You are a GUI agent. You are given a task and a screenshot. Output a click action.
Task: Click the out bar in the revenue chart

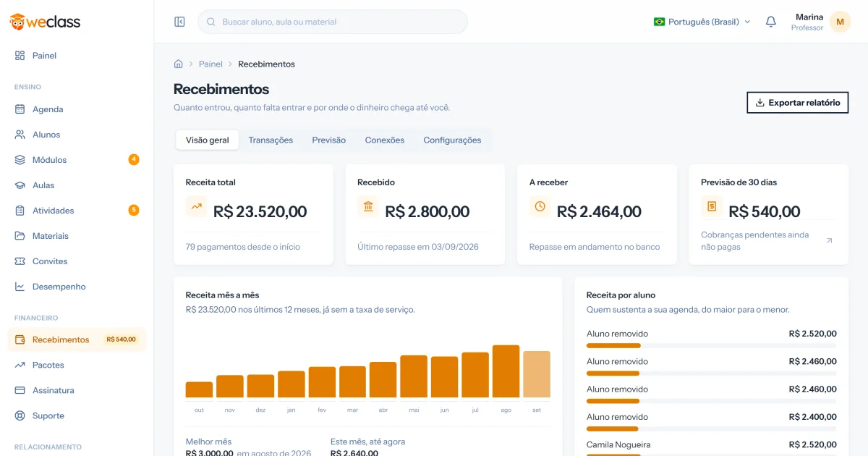[x=199, y=390]
